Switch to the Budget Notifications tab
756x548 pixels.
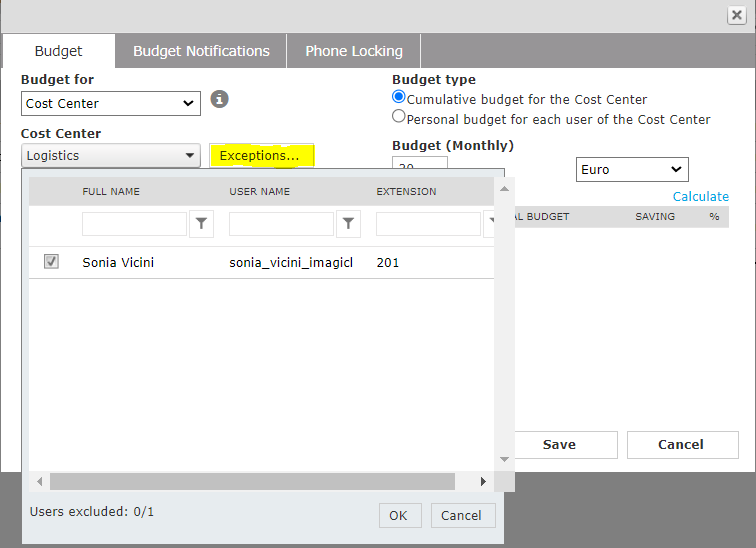(201, 51)
